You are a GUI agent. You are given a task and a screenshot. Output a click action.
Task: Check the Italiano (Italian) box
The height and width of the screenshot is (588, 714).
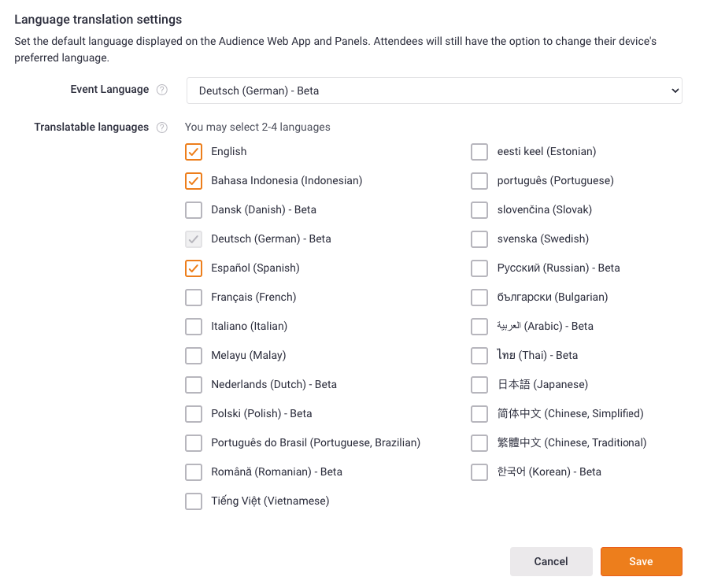(x=194, y=326)
